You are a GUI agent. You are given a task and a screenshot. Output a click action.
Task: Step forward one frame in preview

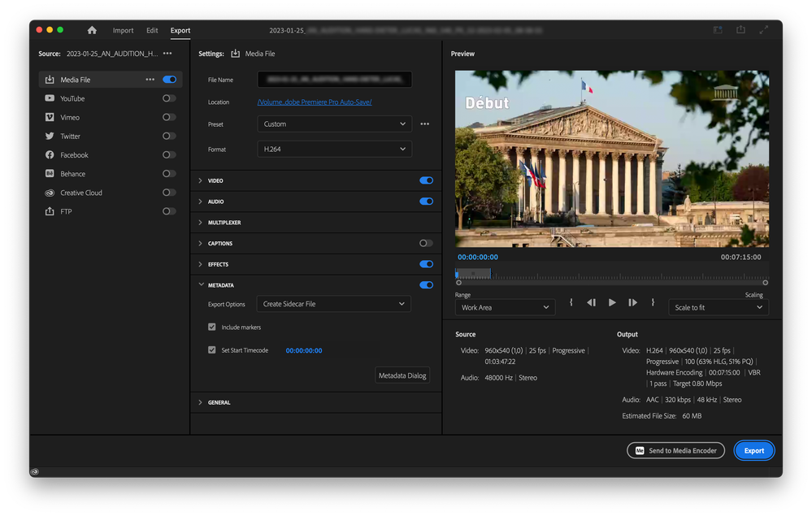coord(632,302)
